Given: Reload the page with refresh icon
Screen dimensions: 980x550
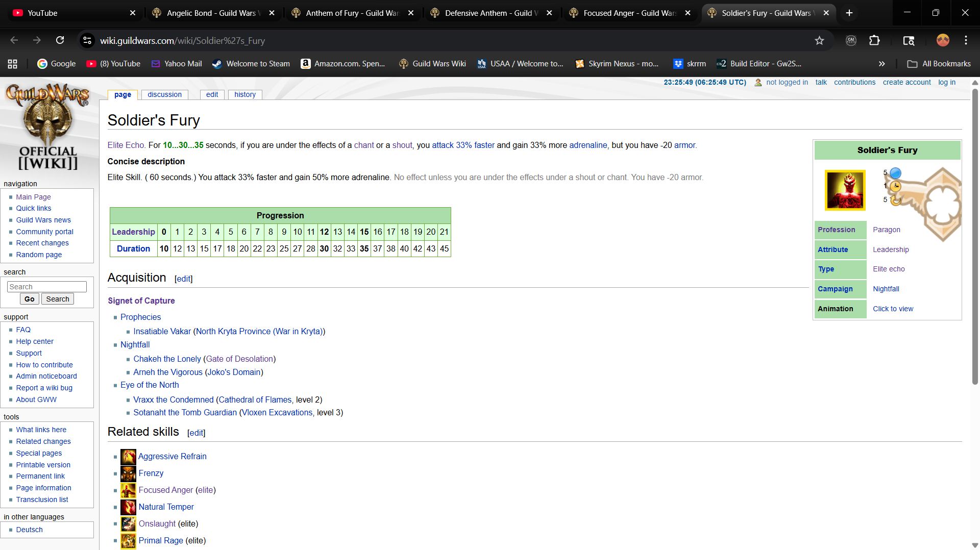Looking at the screenshot, I should (x=60, y=40).
